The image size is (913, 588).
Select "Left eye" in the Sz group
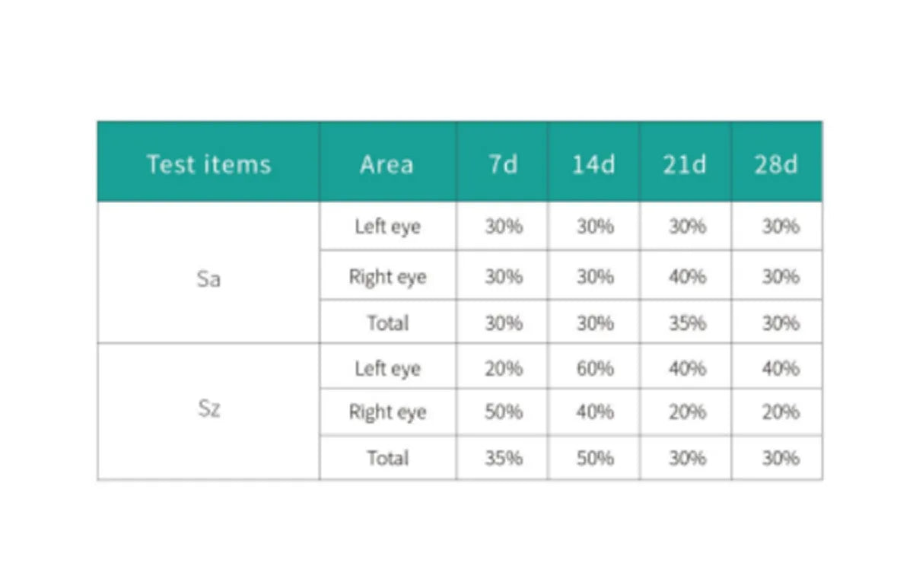pyautogui.click(x=387, y=369)
